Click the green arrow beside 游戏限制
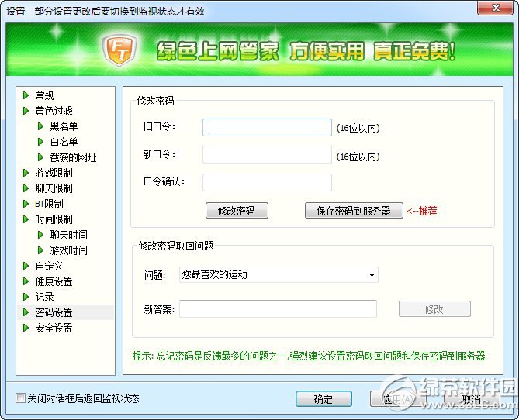The height and width of the screenshot is (420, 519). coord(26,173)
